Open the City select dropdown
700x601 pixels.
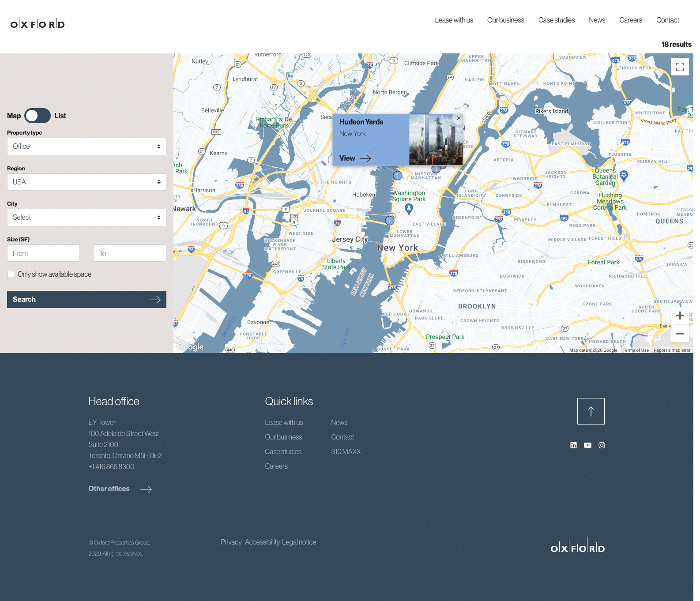point(87,218)
